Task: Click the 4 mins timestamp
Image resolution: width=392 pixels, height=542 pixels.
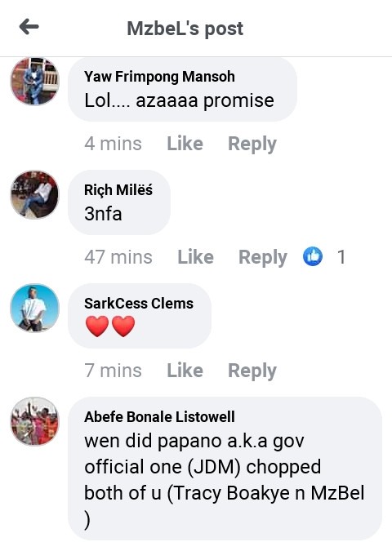Action: click(114, 144)
